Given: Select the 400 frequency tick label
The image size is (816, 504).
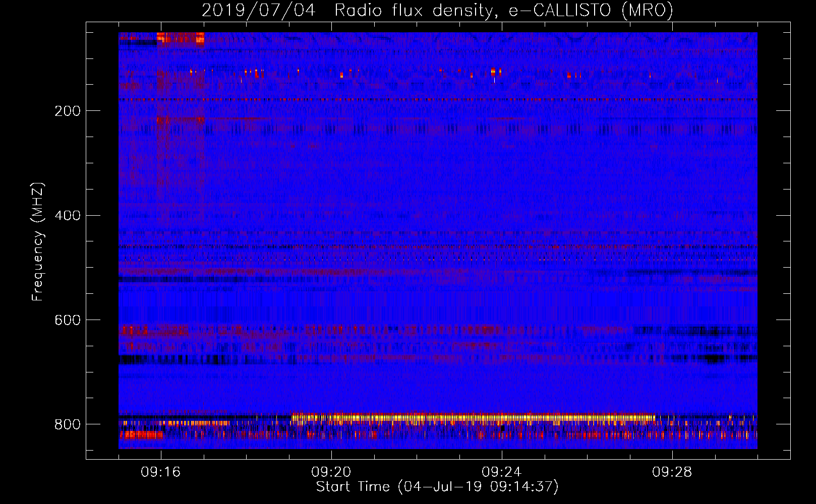Looking at the screenshot, I should 68,216.
